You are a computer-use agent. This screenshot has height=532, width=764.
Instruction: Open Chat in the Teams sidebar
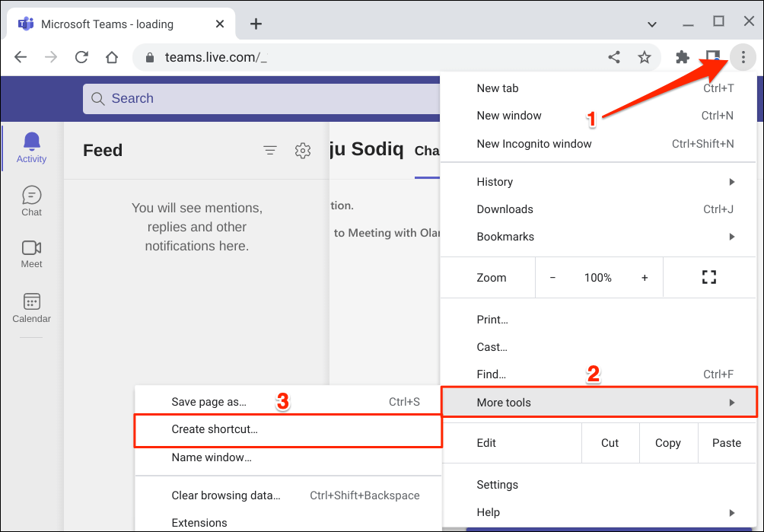(x=32, y=201)
